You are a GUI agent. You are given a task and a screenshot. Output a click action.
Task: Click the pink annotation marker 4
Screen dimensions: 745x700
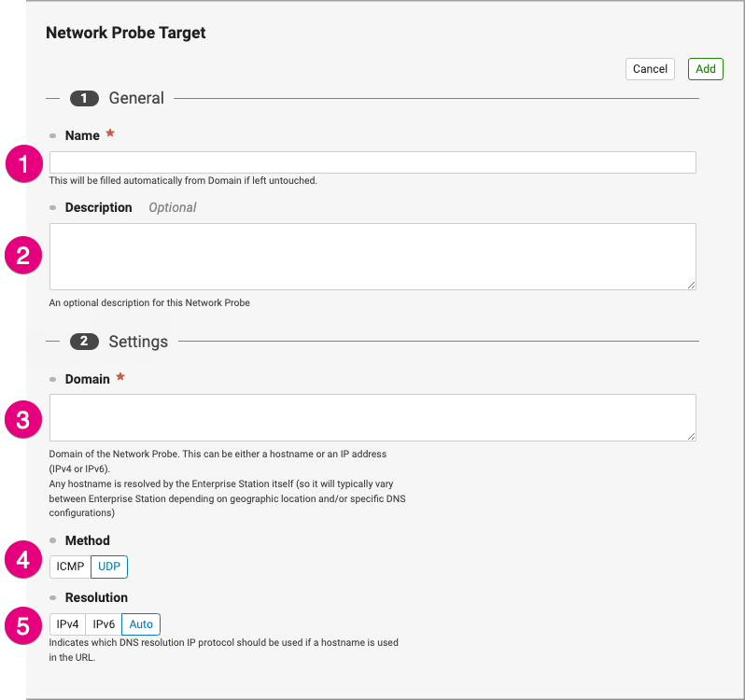[23, 559]
